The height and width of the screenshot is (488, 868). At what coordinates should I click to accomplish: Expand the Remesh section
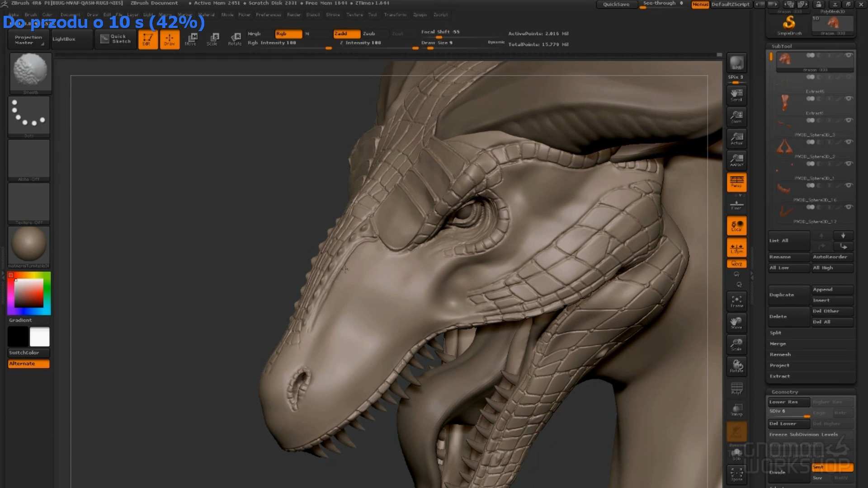(x=780, y=355)
